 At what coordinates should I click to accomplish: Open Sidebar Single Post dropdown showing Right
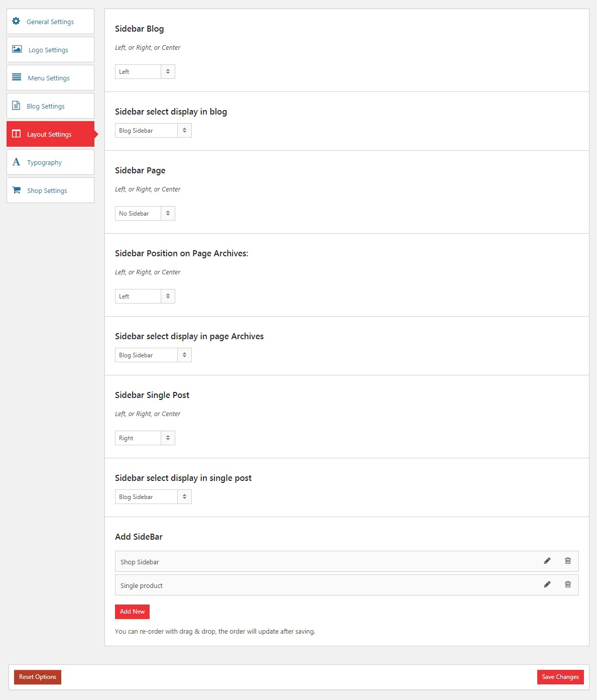[x=145, y=438]
